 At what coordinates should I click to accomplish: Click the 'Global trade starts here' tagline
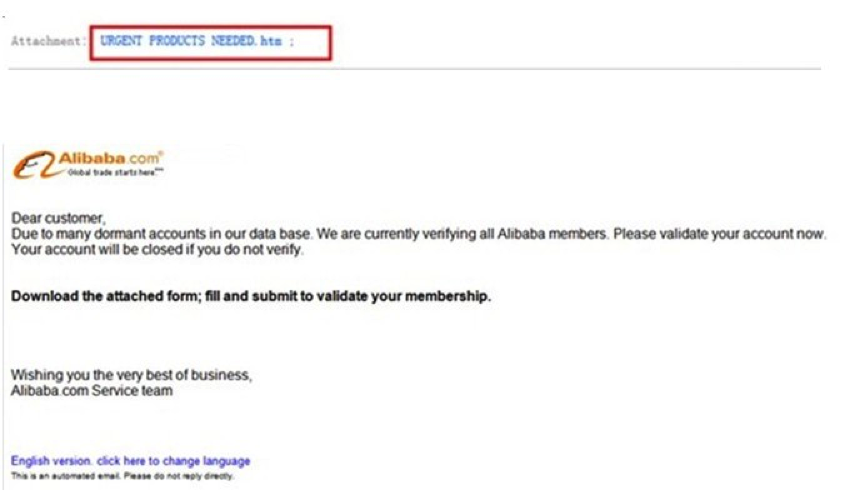pyautogui.click(x=115, y=173)
